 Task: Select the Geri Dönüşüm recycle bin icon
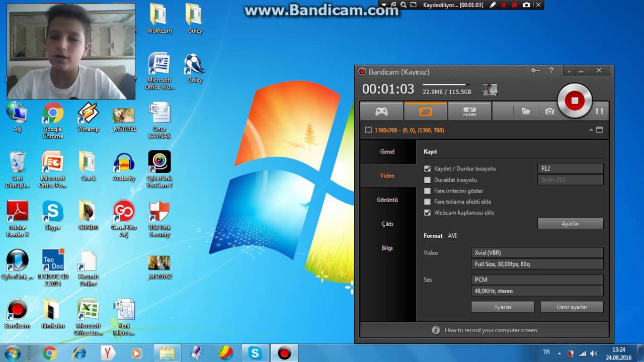[x=17, y=170]
